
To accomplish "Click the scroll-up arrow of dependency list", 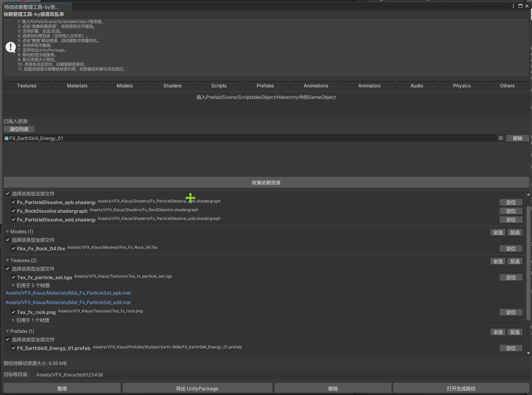I will tap(528, 195).
